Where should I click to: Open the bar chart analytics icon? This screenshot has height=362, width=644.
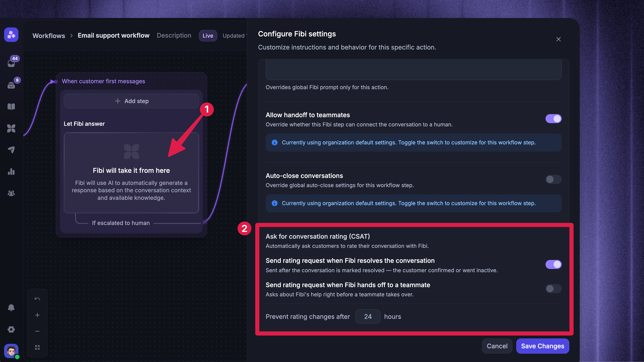pyautogui.click(x=11, y=172)
